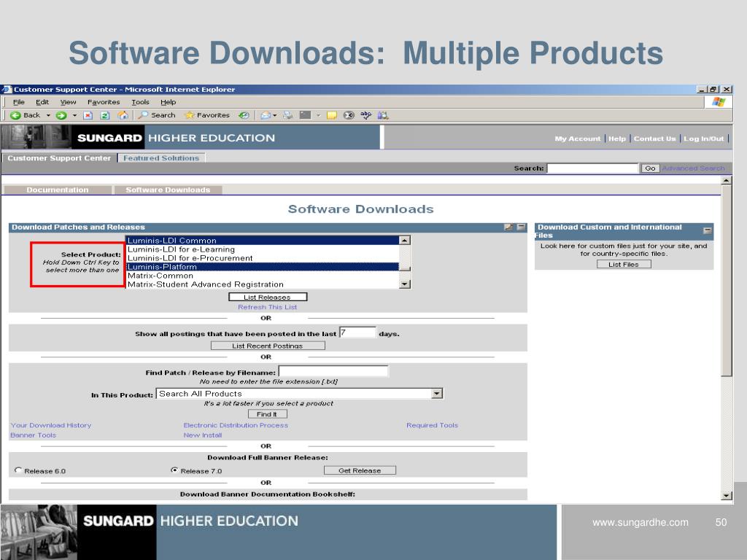The width and height of the screenshot is (747, 560).
Task: Open the Required Tools link
Action: 432,425
